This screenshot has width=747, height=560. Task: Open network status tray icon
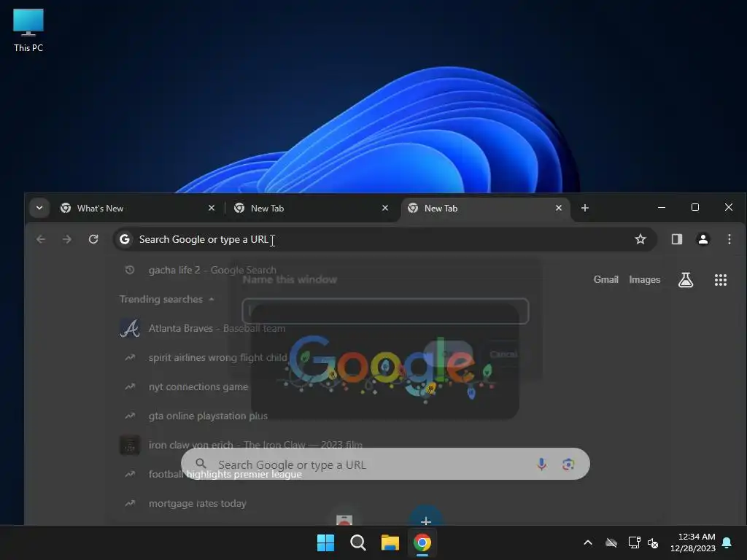point(634,542)
